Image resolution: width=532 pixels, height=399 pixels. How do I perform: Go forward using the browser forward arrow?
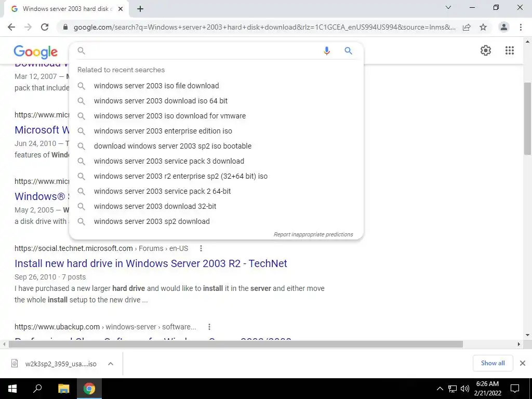click(x=28, y=27)
